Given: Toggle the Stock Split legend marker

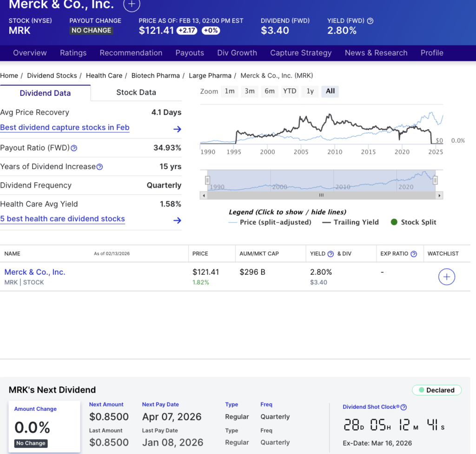Looking at the screenshot, I should tap(413, 222).
